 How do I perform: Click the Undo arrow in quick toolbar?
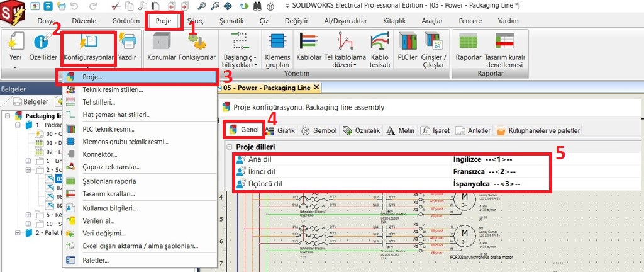[x=74, y=6]
